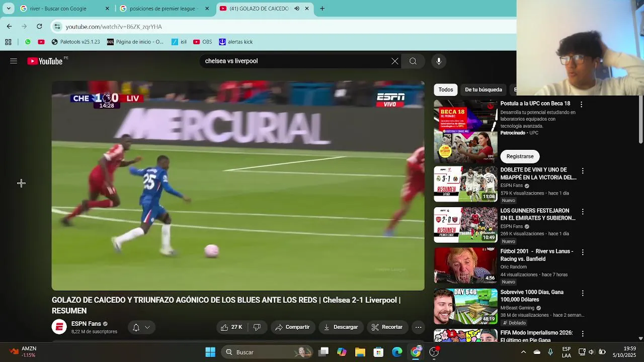View site information icon in address bar
Viewport: 644px width, 362px height.
pos(57,27)
